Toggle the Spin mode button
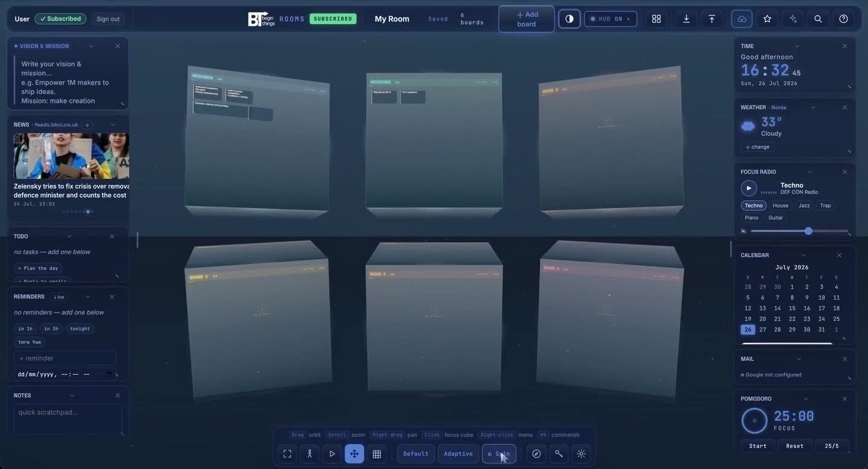This screenshot has height=469, width=868. (x=499, y=454)
